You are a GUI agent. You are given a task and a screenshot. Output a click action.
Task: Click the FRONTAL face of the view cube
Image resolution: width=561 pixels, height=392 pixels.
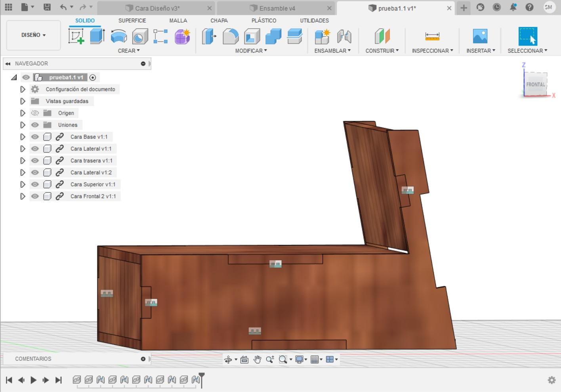(536, 84)
